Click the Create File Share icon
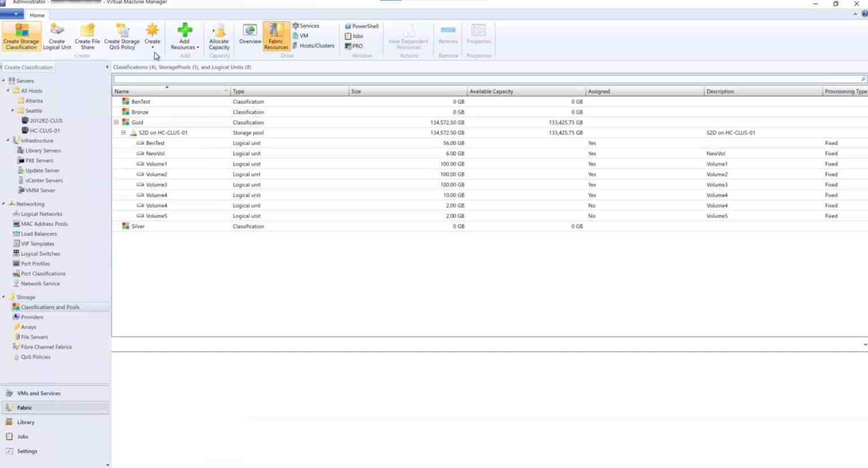868x468 pixels. click(x=87, y=35)
